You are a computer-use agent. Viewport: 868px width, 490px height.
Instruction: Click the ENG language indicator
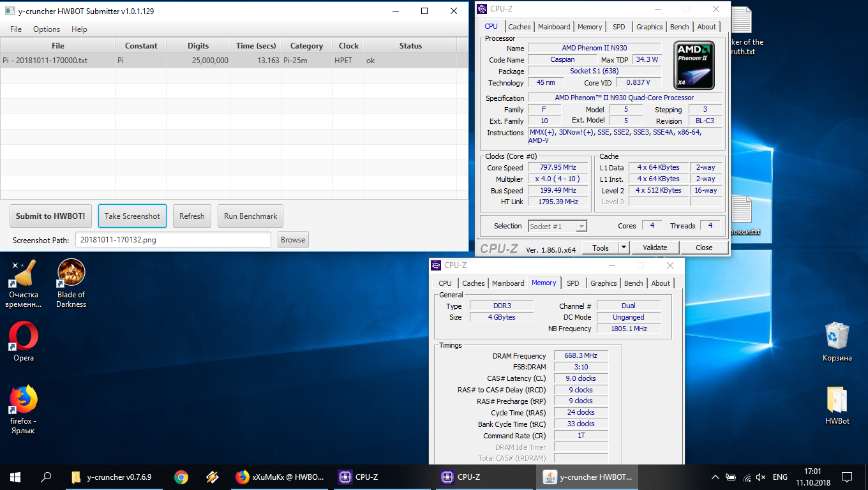tap(780, 477)
